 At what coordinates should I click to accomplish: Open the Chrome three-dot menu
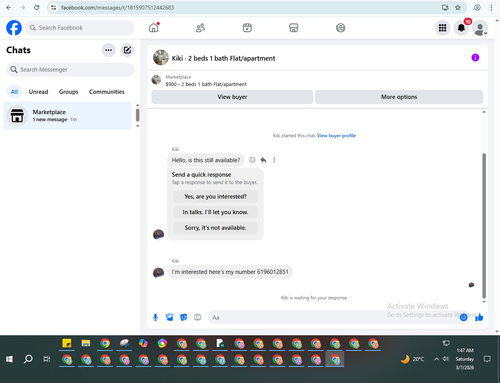click(x=491, y=7)
